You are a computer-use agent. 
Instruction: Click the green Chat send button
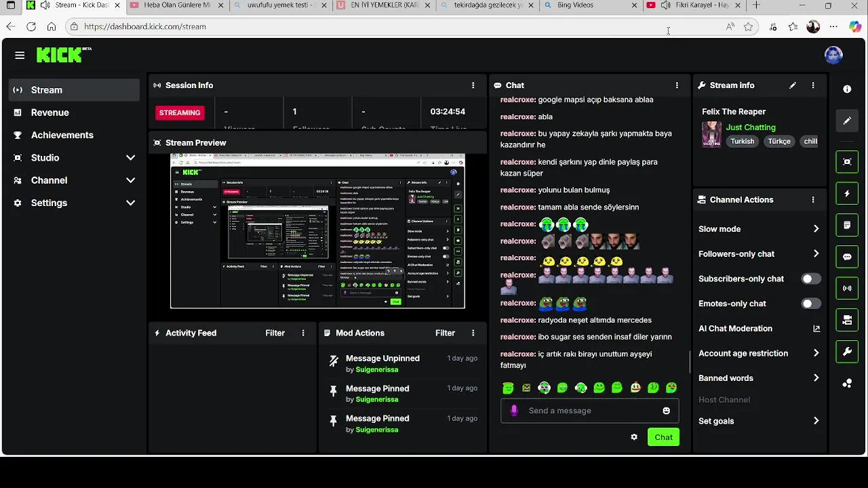pos(663,437)
